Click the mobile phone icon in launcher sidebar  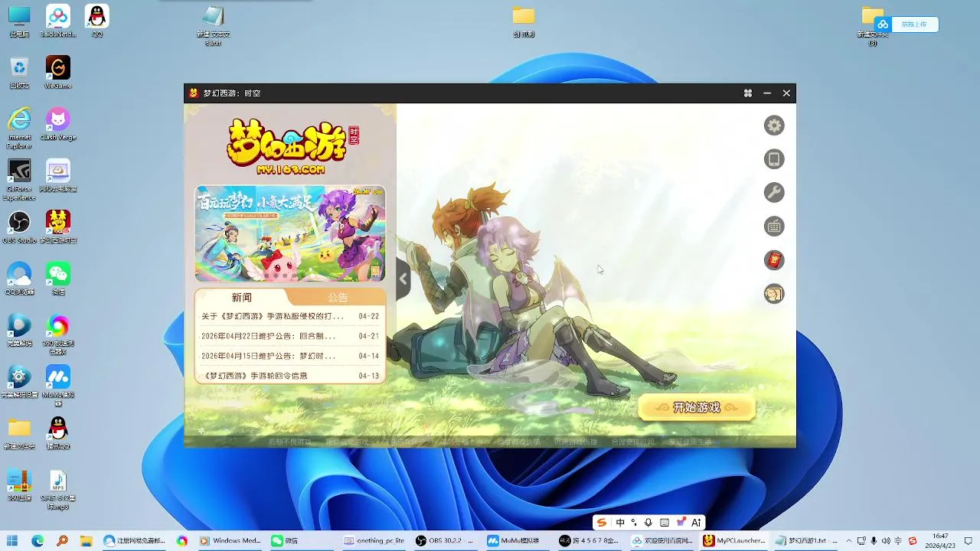[x=774, y=159]
